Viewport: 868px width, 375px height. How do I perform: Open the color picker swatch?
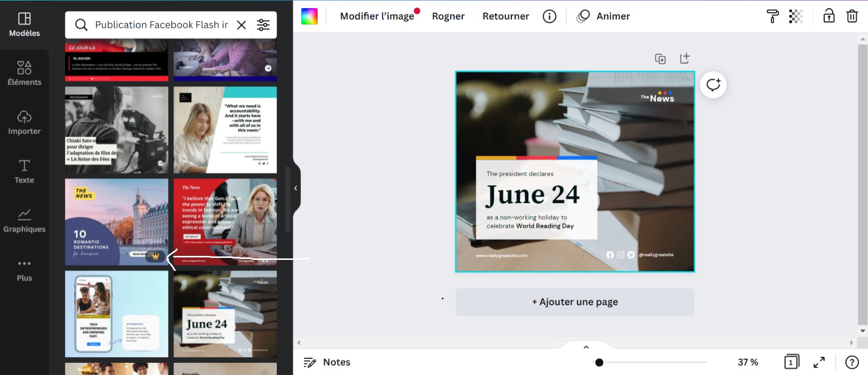pos(309,16)
